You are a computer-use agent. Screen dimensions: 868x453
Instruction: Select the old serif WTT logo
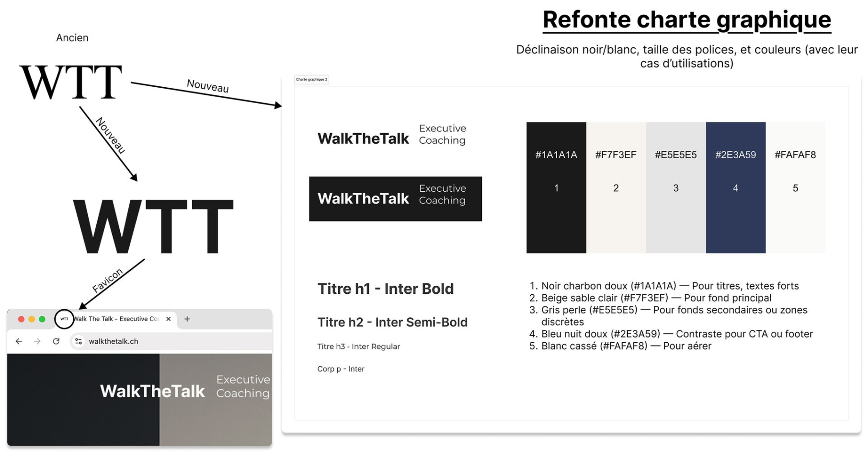pyautogui.click(x=71, y=82)
